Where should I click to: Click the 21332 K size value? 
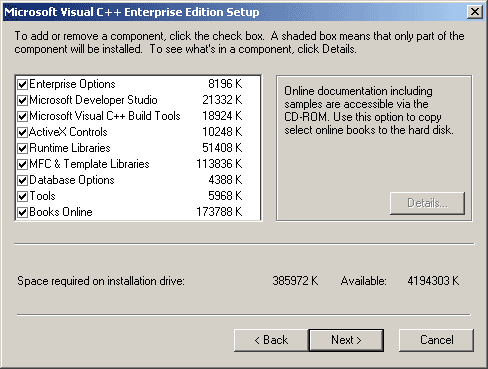pyautogui.click(x=222, y=100)
